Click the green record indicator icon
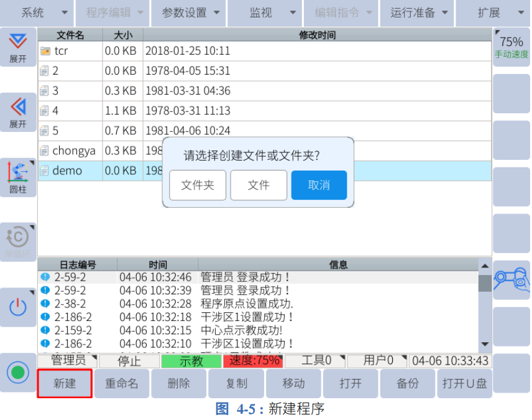The height and width of the screenshot is (420, 532). click(x=18, y=372)
